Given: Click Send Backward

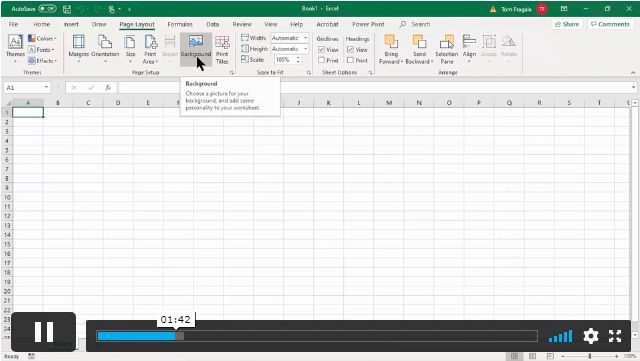Looking at the screenshot, I should pos(419,49).
